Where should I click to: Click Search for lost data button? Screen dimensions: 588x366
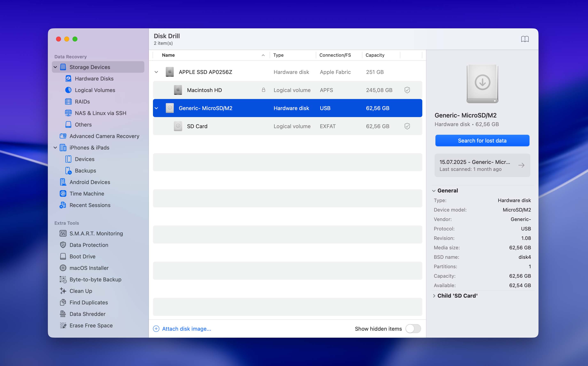click(x=482, y=141)
